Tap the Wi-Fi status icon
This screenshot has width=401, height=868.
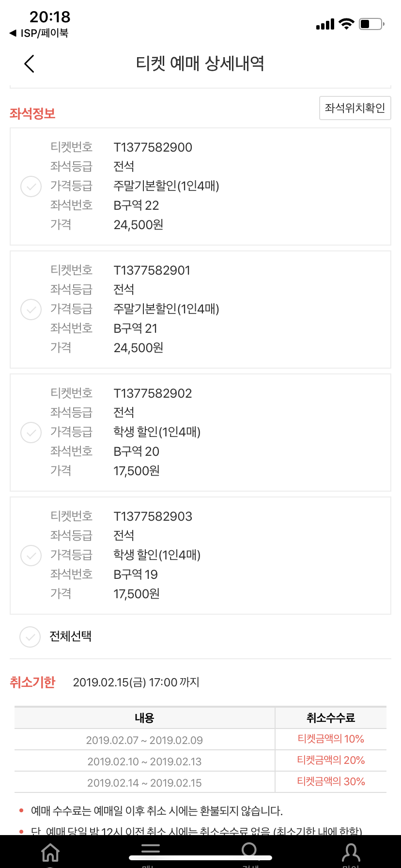346,24
